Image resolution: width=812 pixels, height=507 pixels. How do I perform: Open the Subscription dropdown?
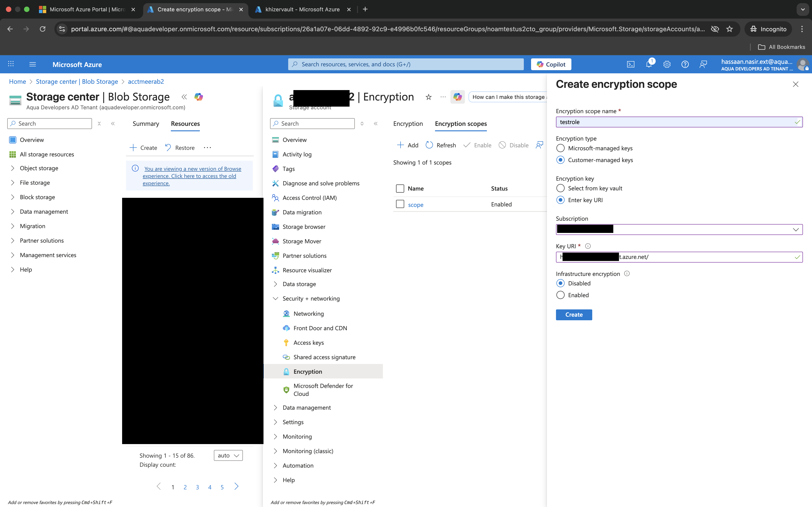pos(679,229)
